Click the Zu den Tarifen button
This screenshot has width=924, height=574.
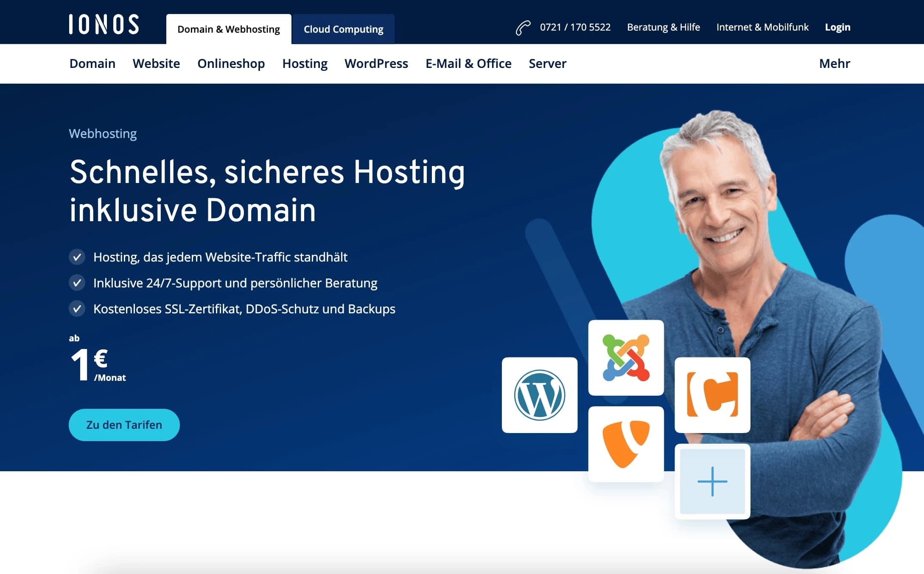(124, 424)
